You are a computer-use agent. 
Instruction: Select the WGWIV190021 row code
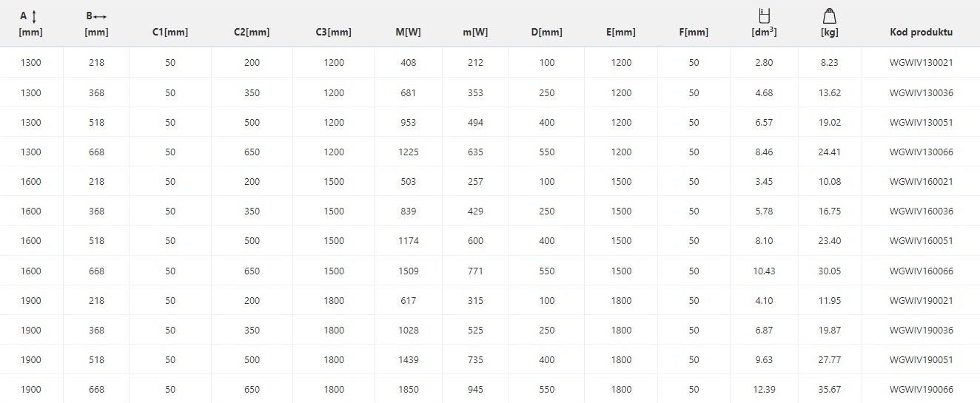921,301
